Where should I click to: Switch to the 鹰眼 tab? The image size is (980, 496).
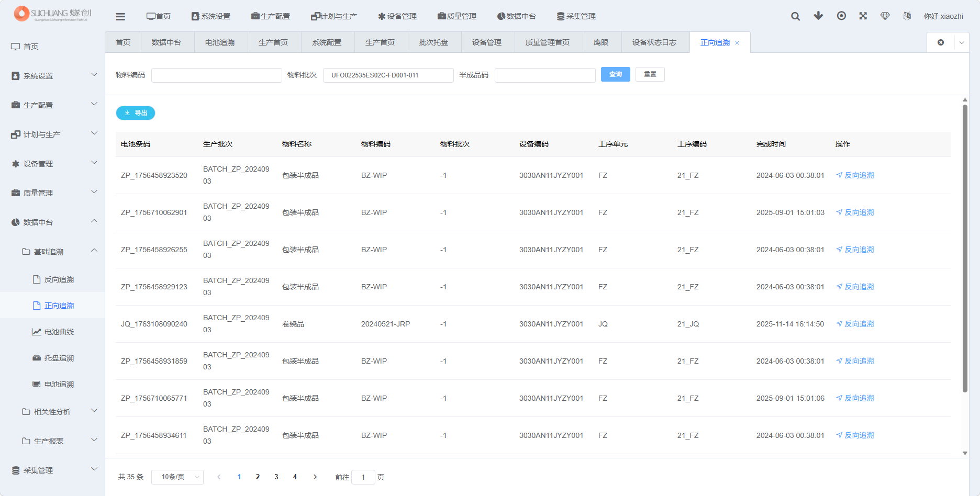pos(601,42)
